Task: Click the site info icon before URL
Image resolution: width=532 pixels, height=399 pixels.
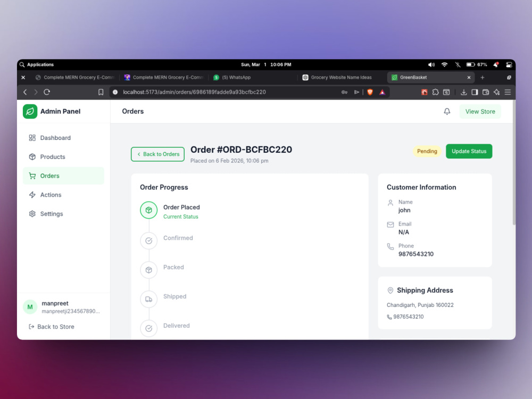Action: point(115,92)
